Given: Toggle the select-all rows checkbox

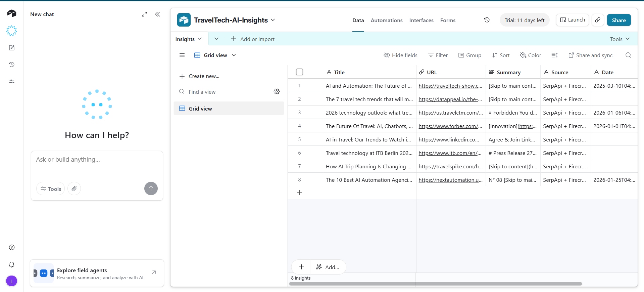Looking at the screenshot, I should (x=300, y=72).
